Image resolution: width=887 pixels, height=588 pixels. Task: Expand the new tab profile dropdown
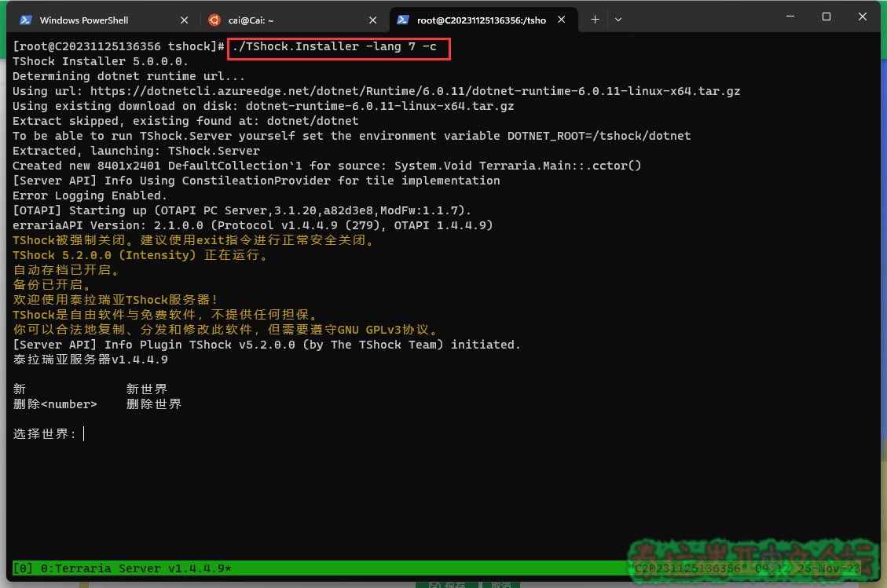(x=618, y=20)
